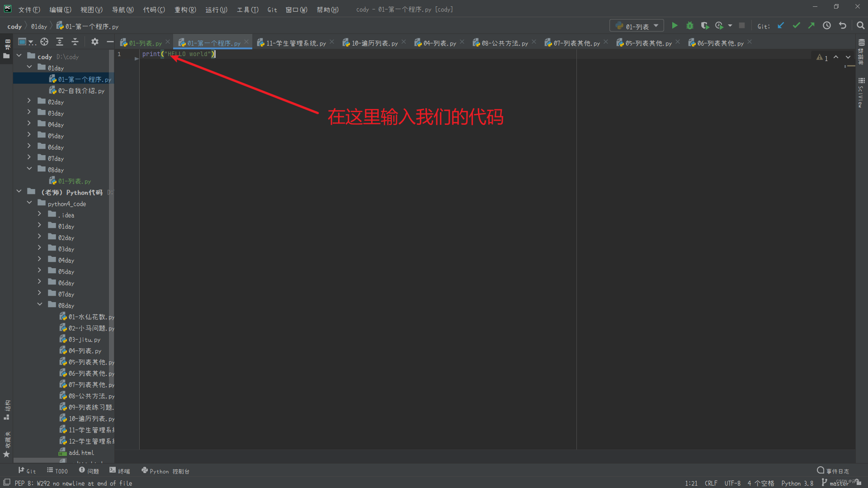Collapse the 08day folder in python4_code
The height and width of the screenshot is (488, 868).
click(x=39, y=304)
